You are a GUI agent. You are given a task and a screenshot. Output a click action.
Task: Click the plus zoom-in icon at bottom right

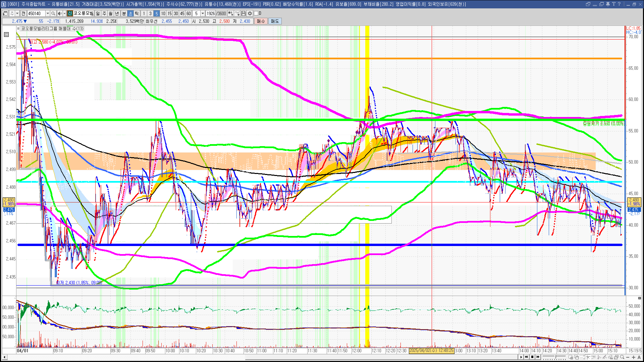pyautogui.click(x=634, y=357)
